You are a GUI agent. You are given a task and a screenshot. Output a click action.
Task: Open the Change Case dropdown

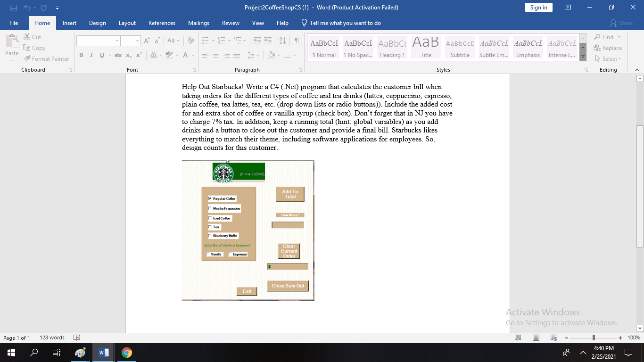[173, 41]
